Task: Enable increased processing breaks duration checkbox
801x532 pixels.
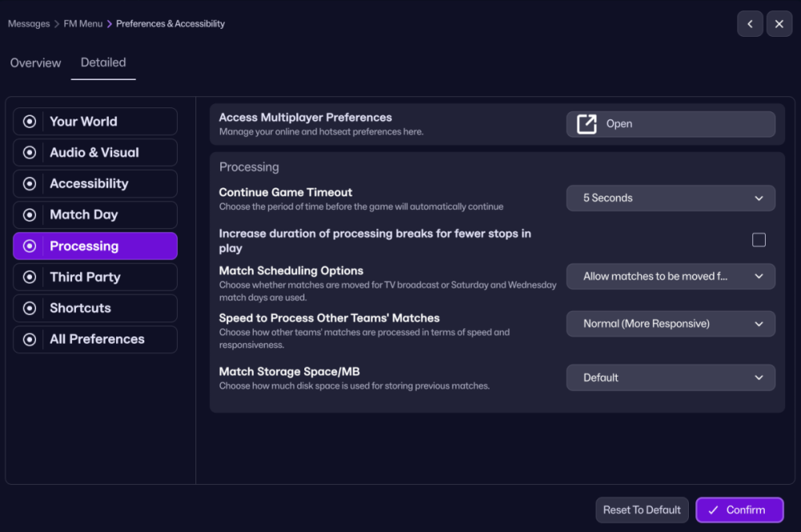Action: (x=759, y=240)
